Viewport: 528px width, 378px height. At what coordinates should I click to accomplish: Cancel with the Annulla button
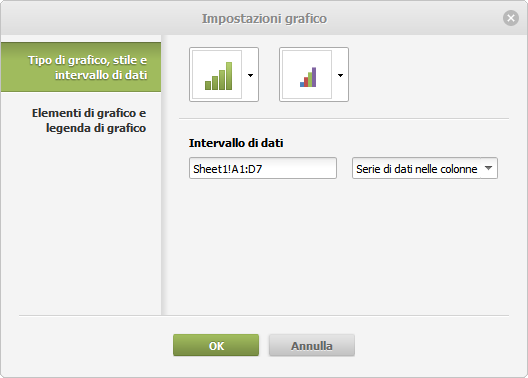(311, 345)
